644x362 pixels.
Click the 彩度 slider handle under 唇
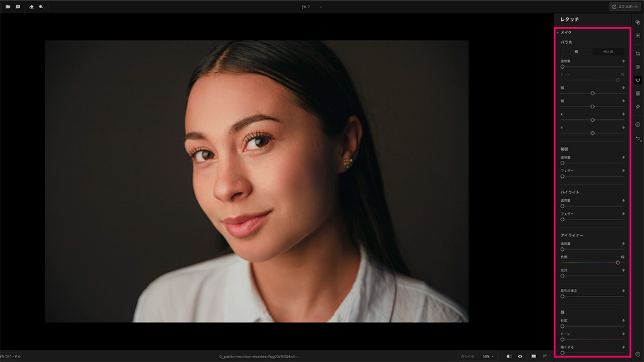[563, 326]
